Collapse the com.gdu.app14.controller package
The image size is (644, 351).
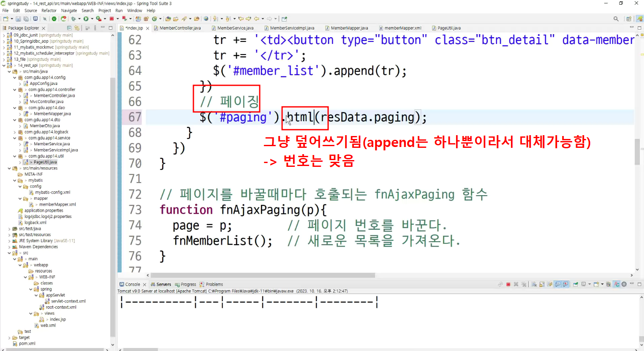(x=14, y=90)
